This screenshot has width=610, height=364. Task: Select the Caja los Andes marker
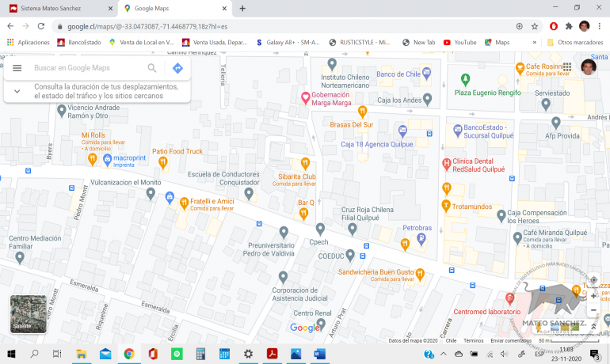pyautogui.click(x=428, y=100)
